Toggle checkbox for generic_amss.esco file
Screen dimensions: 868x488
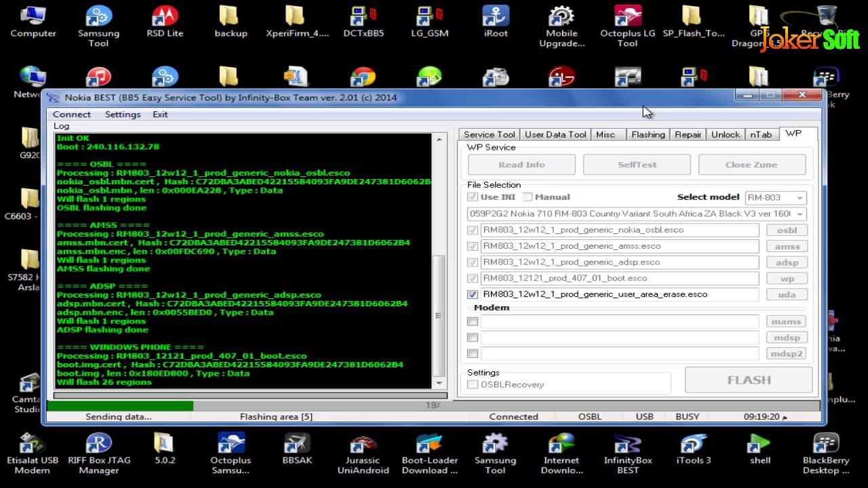coord(473,246)
